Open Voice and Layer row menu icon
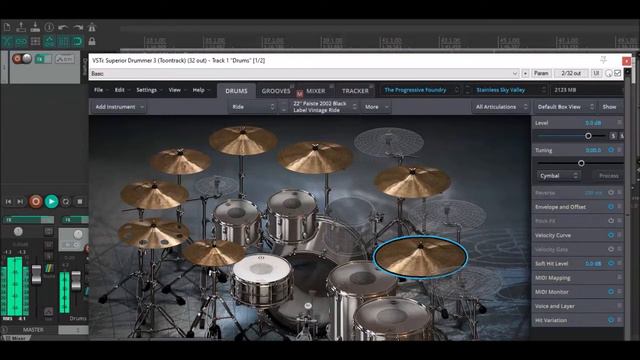 click(x=619, y=305)
